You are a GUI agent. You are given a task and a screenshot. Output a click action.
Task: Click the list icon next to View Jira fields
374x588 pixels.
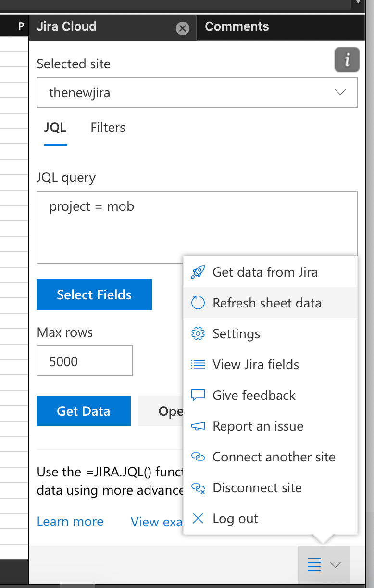point(199,364)
